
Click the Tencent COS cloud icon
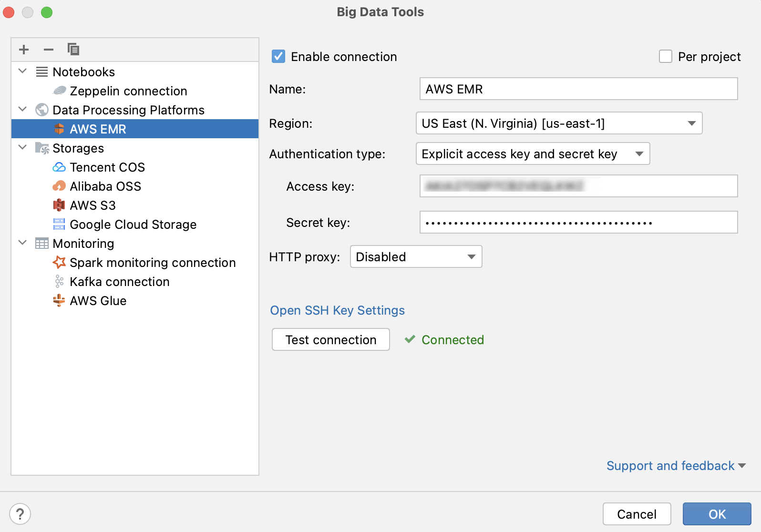59,167
